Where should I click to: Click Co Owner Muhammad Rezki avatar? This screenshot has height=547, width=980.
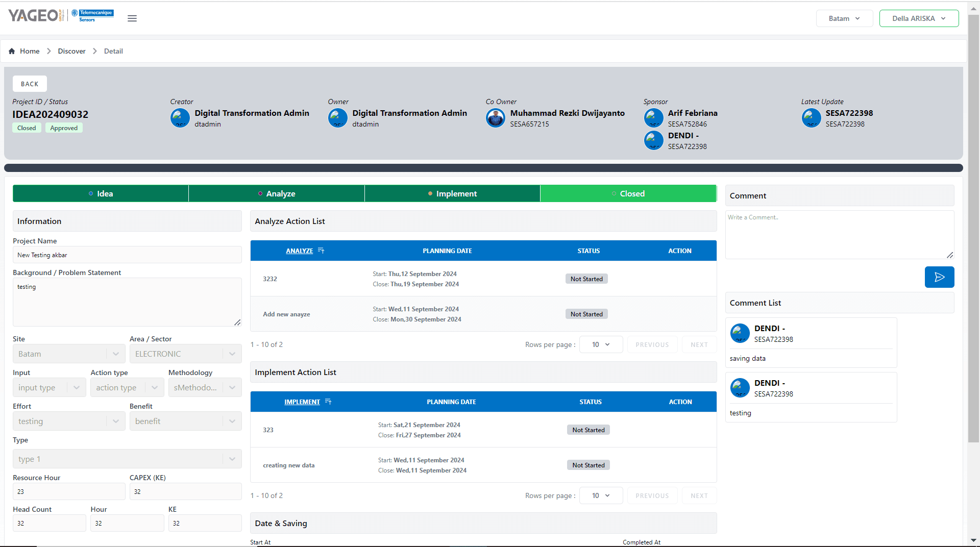click(495, 118)
